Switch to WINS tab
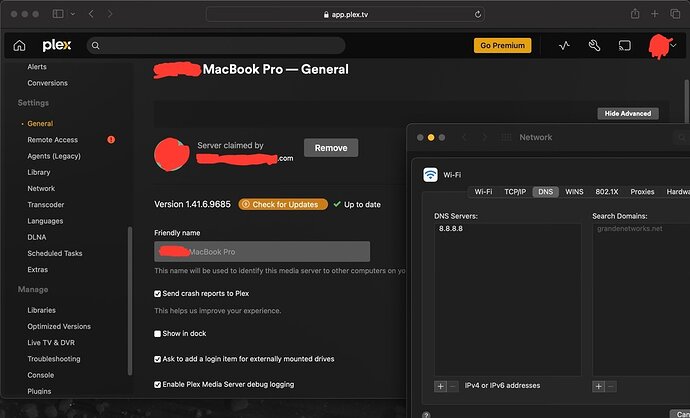This screenshot has height=418, width=690. pyautogui.click(x=574, y=192)
